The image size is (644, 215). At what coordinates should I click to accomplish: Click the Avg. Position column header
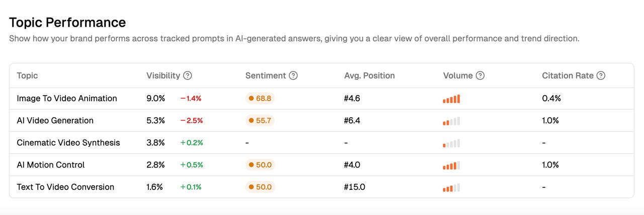coord(369,76)
